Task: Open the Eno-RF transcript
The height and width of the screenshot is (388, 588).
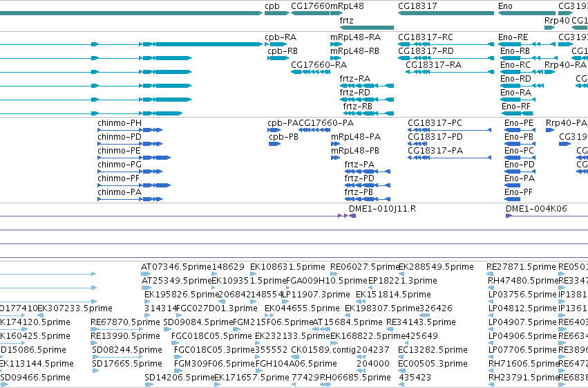Action: tap(517, 113)
